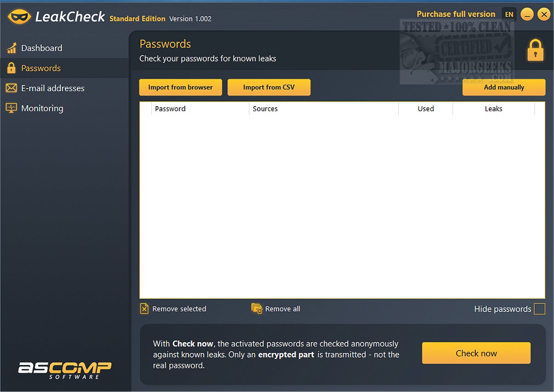This screenshot has width=554, height=392.
Task: Click Remove all label
Action: [x=283, y=309]
